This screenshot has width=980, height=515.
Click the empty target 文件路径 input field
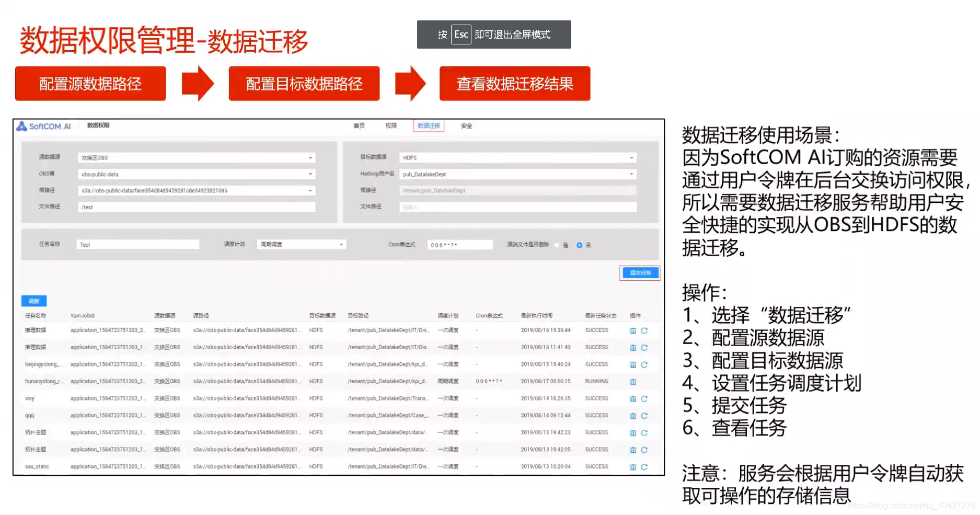[x=518, y=207]
